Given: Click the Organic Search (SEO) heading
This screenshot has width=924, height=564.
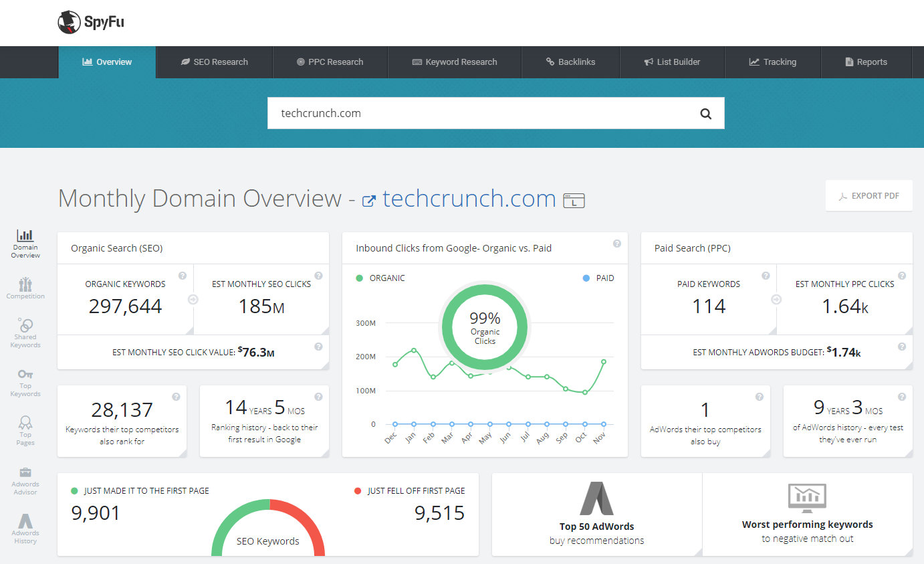Looking at the screenshot, I should (117, 248).
